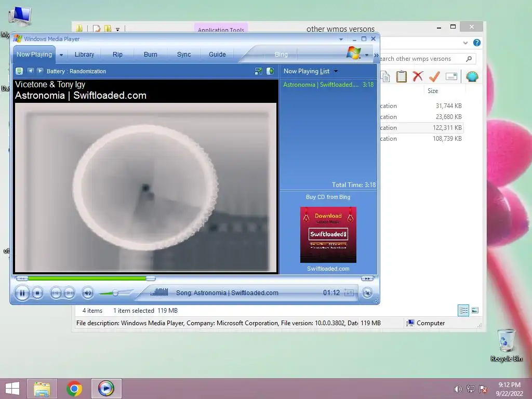This screenshot has width=532, height=399.
Task: Switch Explorer to details view icon
Action: [x=463, y=310]
